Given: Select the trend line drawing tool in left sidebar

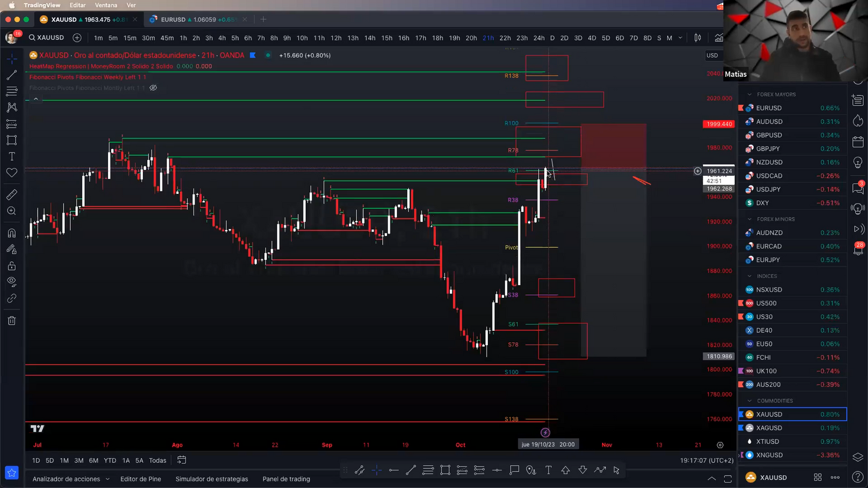Looking at the screenshot, I should pyautogui.click(x=11, y=76).
